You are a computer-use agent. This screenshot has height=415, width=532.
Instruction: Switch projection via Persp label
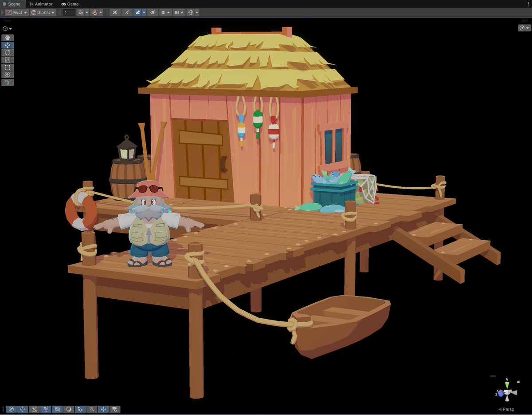pos(506,409)
